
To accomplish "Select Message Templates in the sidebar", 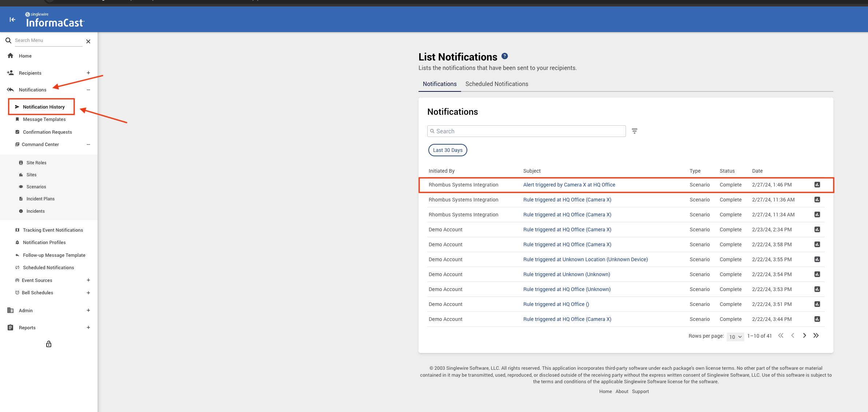I will click(x=44, y=119).
